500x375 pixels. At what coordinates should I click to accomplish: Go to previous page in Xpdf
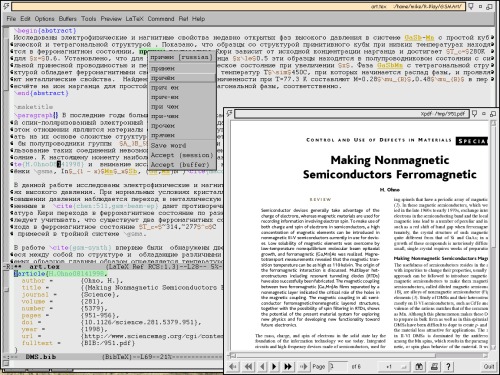(x=262, y=366)
